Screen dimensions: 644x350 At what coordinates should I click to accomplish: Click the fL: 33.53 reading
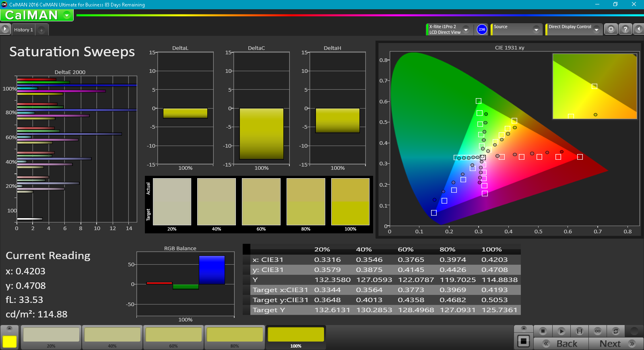[24, 300]
